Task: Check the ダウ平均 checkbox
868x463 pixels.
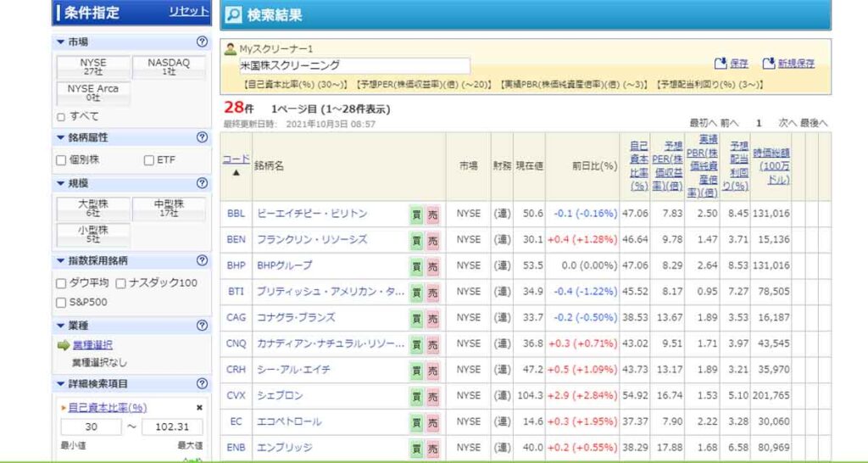Action: 61,283
